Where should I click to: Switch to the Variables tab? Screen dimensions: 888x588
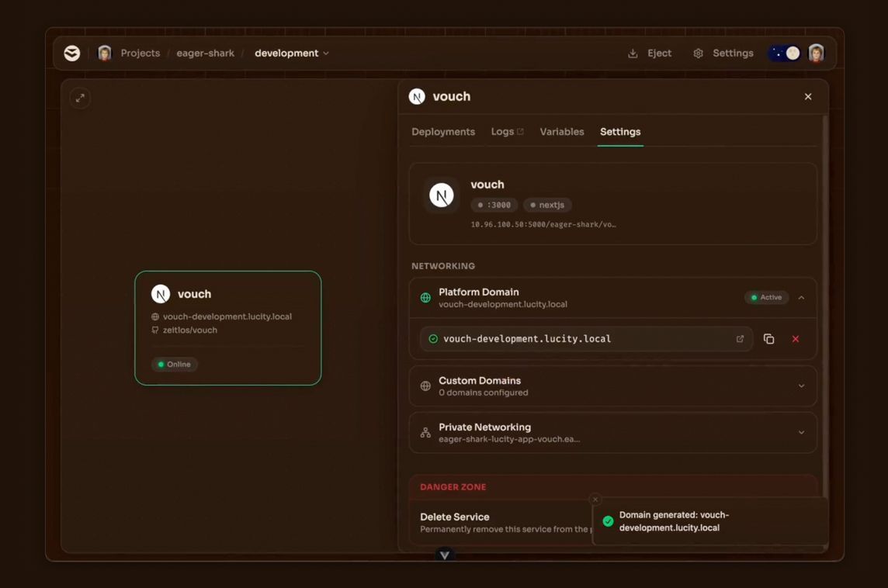(561, 132)
